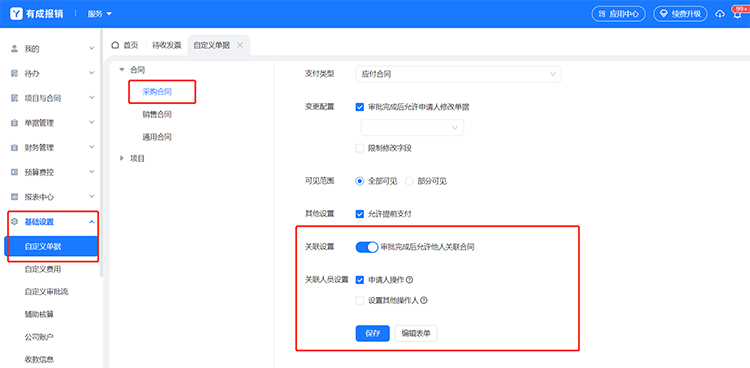The width and height of the screenshot is (750, 368).
Task: Click the help icon beside 申请人操作
Action: pos(409,280)
